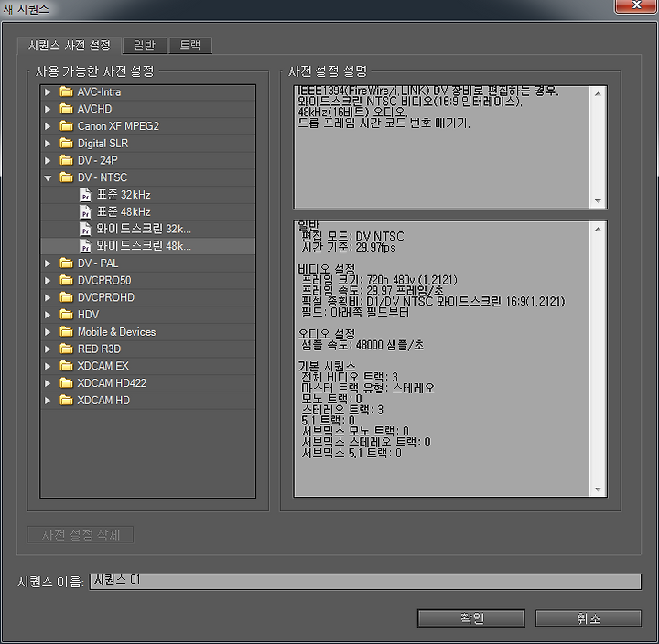Click the Mobile & Devices folder icon
Image resolution: width=659 pixels, height=644 pixels.
(66, 331)
